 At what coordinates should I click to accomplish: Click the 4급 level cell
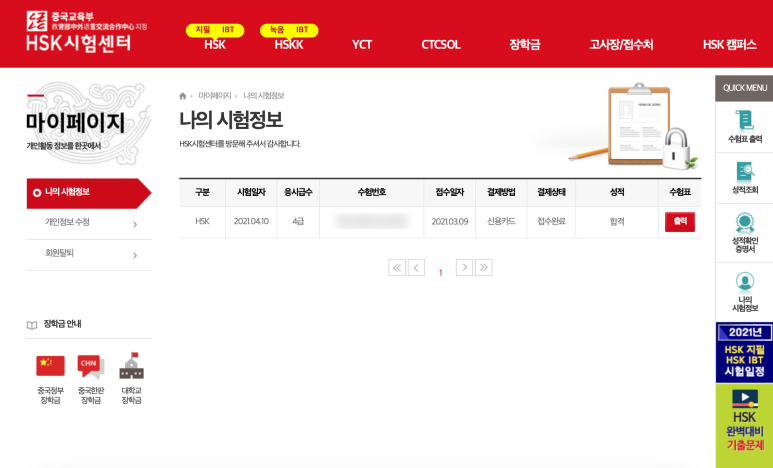pyautogui.click(x=298, y=222)
